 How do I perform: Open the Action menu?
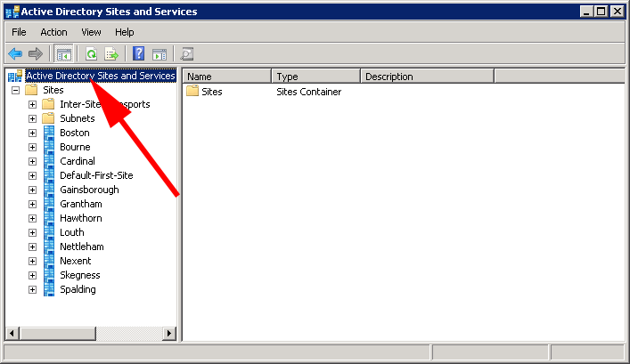(53, 32)
